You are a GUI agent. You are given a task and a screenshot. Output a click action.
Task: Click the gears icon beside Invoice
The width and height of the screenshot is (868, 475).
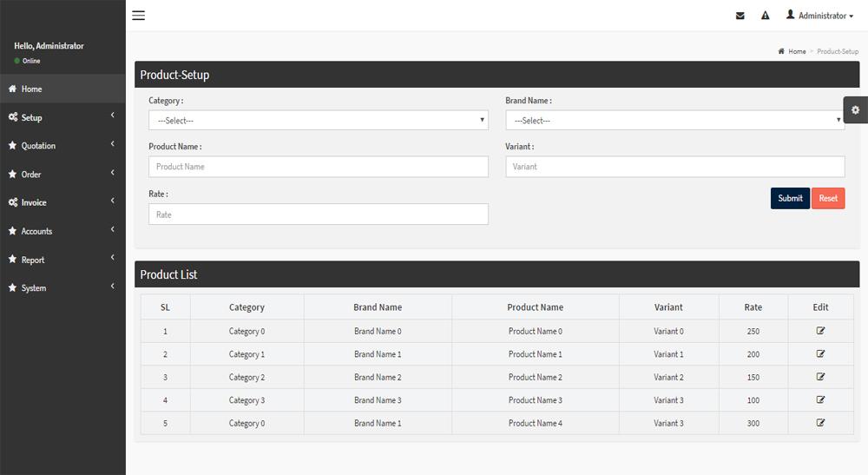[13, 202]
